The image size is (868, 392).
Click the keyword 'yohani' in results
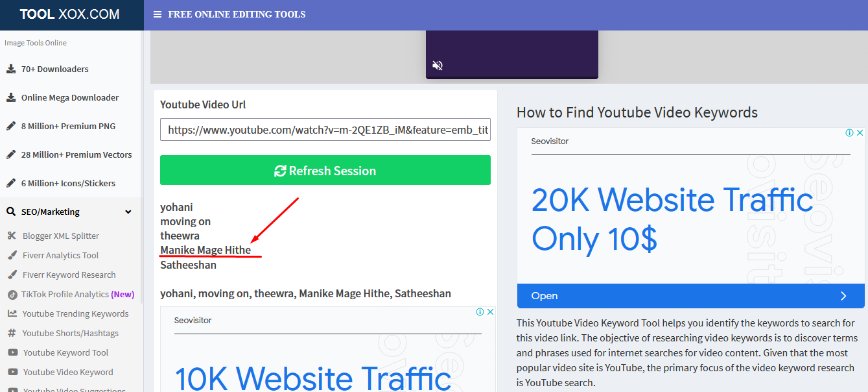(176, 207)
